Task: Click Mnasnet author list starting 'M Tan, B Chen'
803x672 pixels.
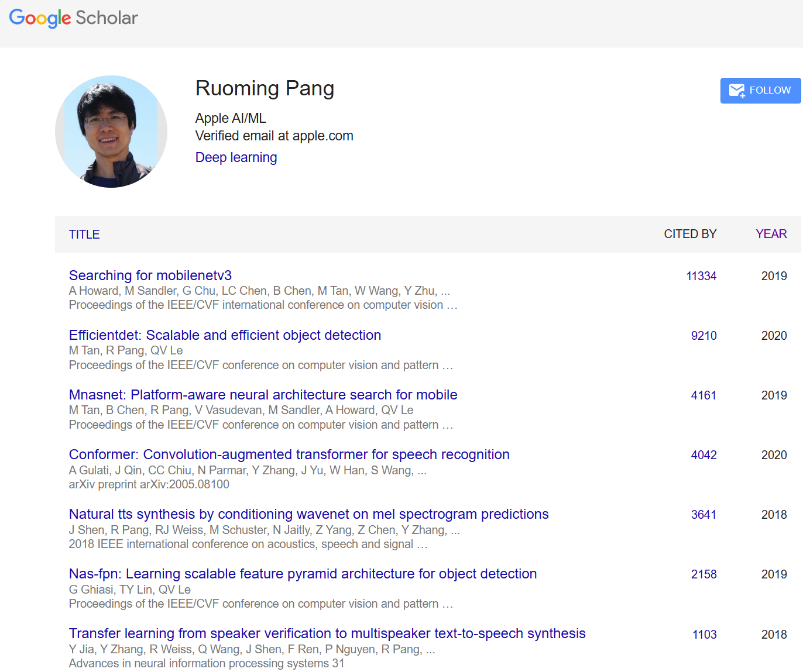Action: point(241,410)
